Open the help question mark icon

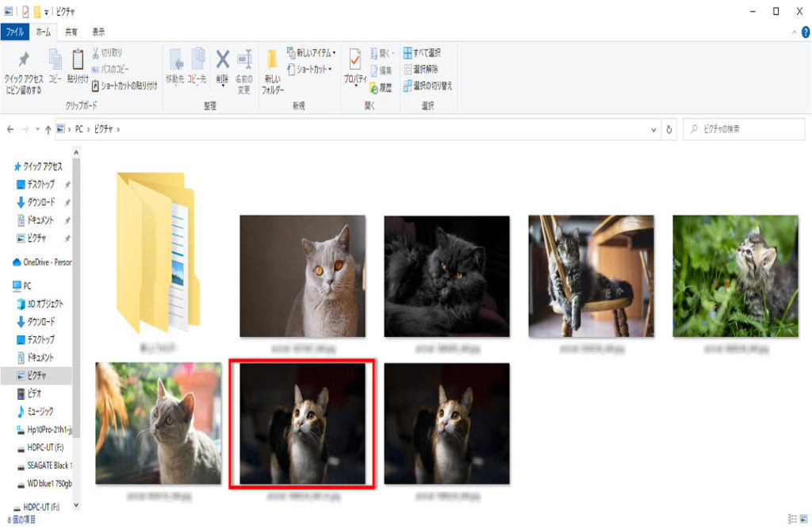coord(806,32)
